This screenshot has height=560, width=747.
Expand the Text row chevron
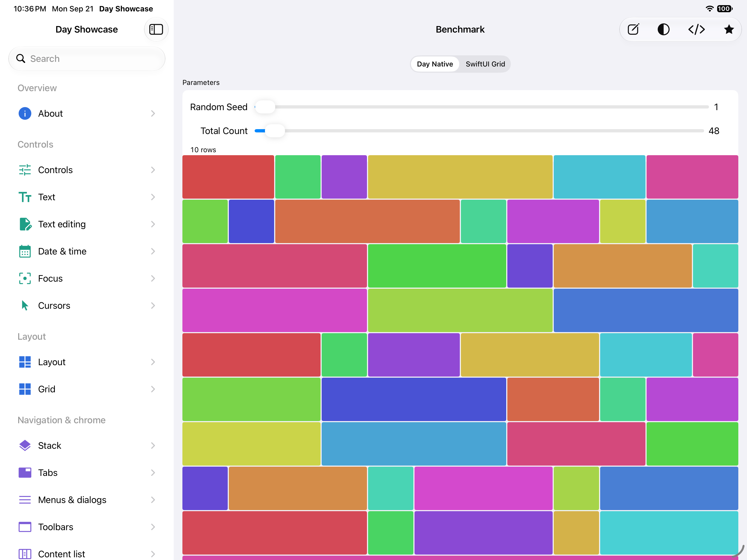[153, 197]
